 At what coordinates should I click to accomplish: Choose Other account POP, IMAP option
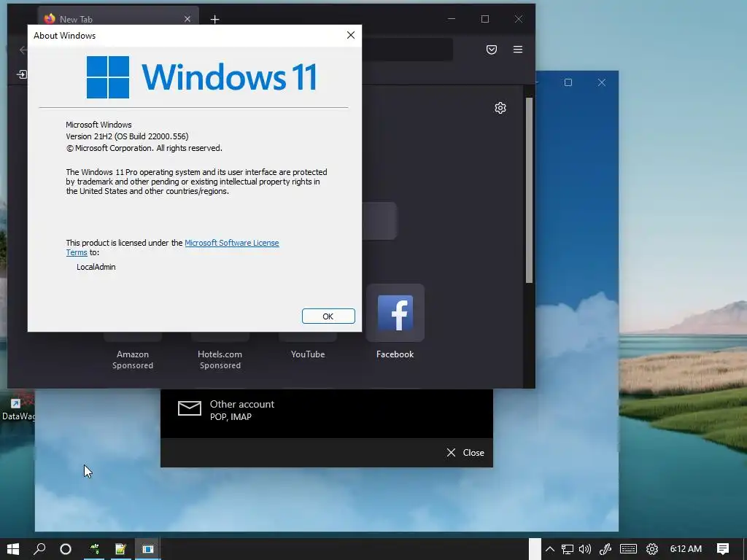(326, 411)
